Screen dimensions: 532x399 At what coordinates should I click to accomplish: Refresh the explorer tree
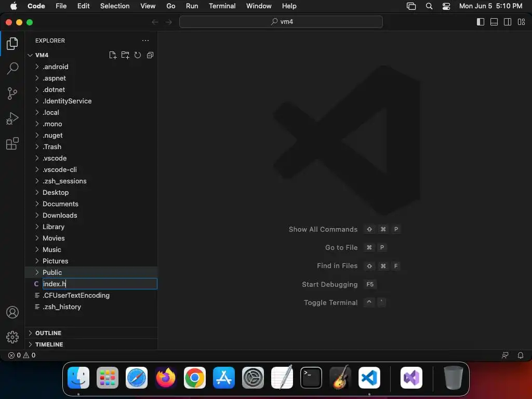pyautogui.click(x=137, y=55)
